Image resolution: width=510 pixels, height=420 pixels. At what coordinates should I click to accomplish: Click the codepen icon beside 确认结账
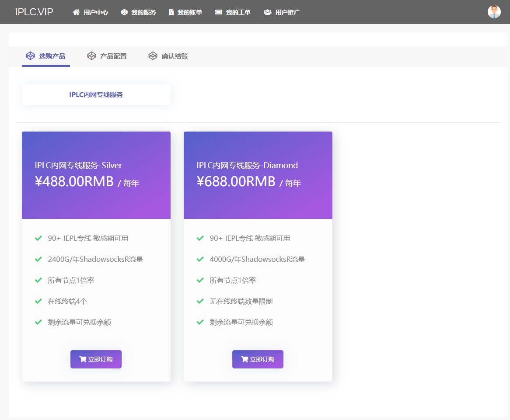pyautogui.click(x=153, y=56)
